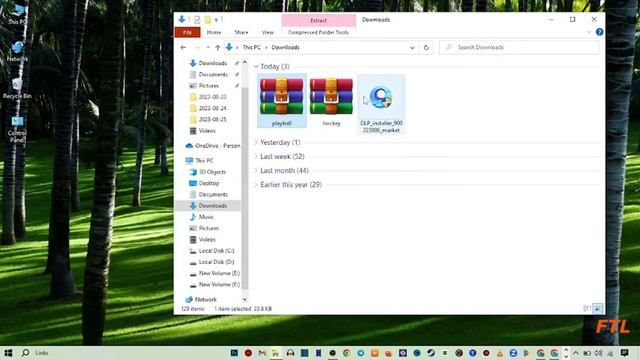Open pinned Downloads in Quick access
The width and height of the screenshot is (640, 360).
(x=208, y=63)
